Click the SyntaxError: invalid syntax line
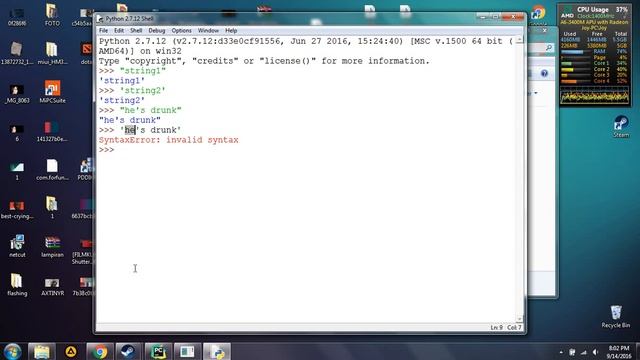 point(169,140)
